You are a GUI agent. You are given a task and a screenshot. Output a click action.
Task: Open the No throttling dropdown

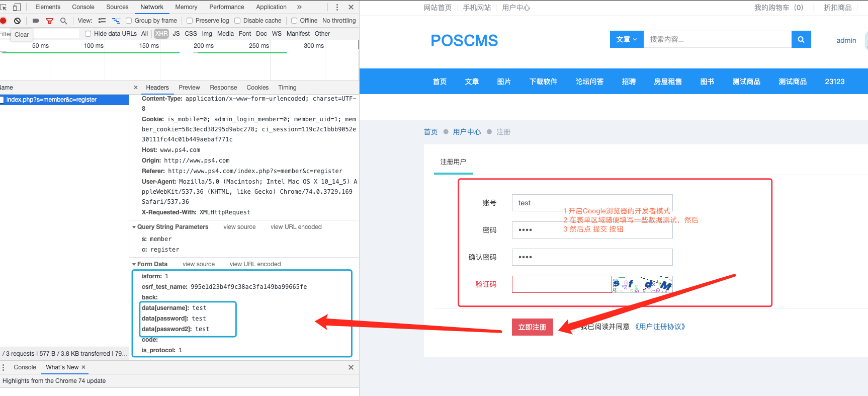click(339, 21)
